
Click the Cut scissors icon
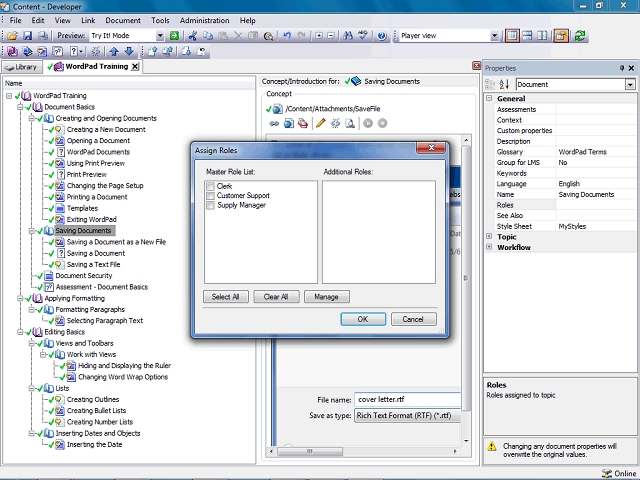(x=193, y=36)
